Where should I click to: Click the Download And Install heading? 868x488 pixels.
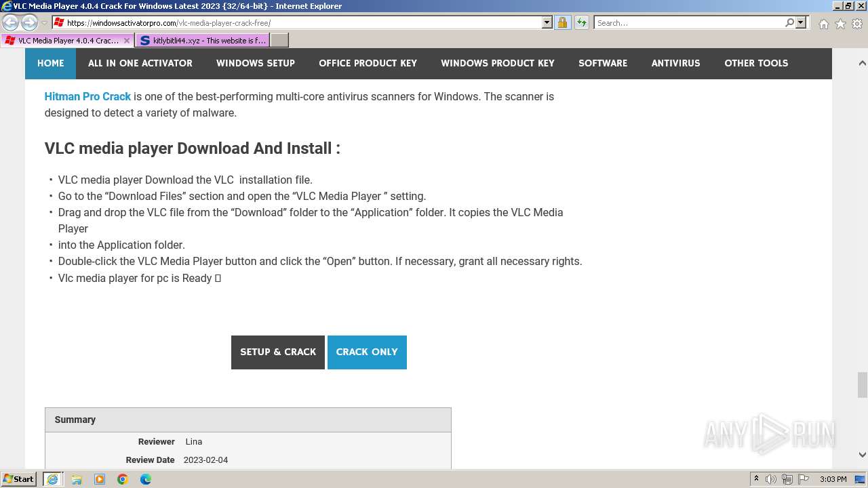[x=193, y=148]
